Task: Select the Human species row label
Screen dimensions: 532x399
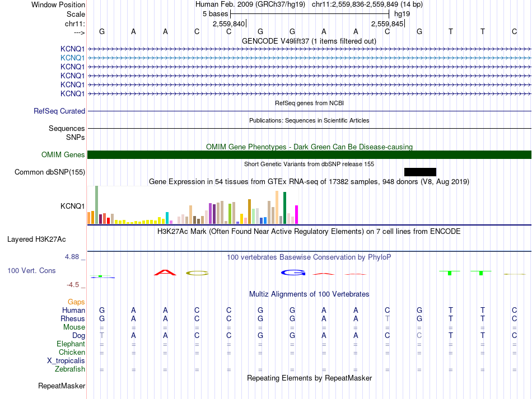Action: click(73, 310)
